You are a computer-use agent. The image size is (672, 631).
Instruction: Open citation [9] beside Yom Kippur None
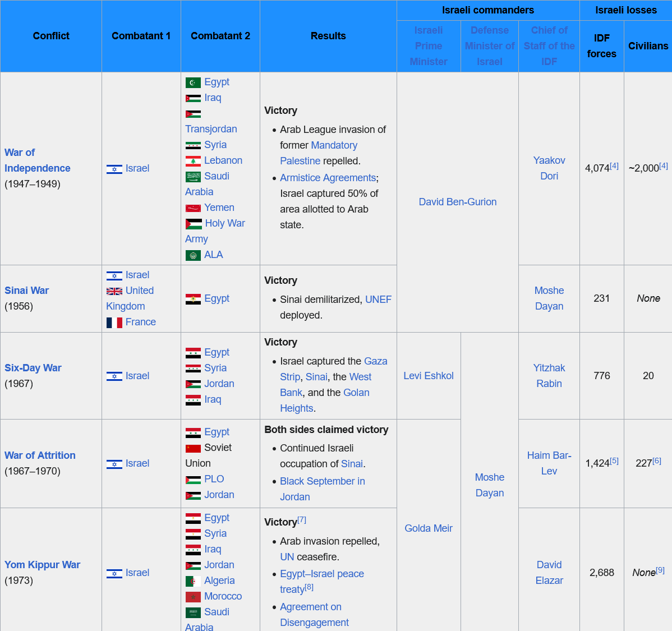click(x=660, y=570)
